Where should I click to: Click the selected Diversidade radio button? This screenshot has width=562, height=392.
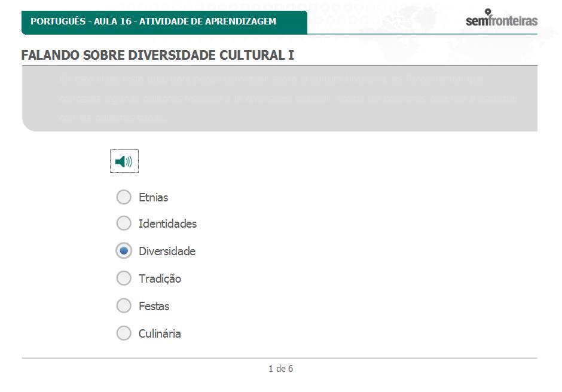(x=124, y=251)
